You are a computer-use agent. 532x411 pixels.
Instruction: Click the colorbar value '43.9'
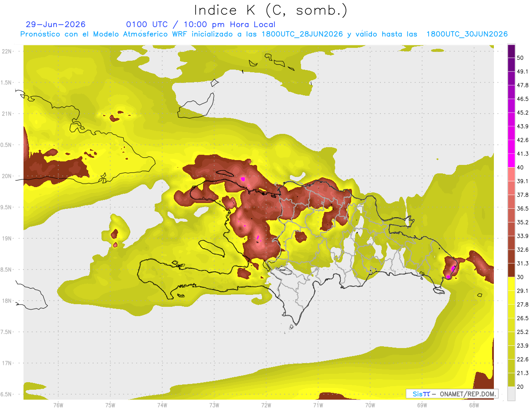point(523,126)
